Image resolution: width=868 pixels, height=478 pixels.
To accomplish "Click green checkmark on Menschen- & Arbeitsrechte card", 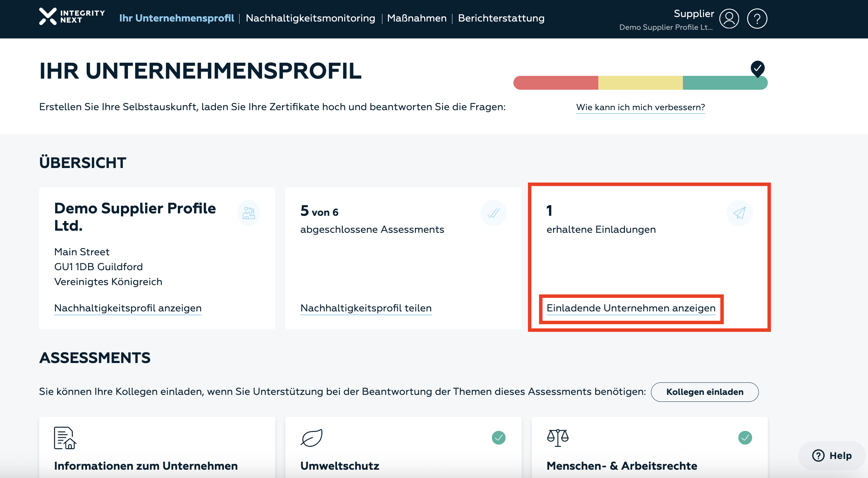I will (x=745, y=438).
